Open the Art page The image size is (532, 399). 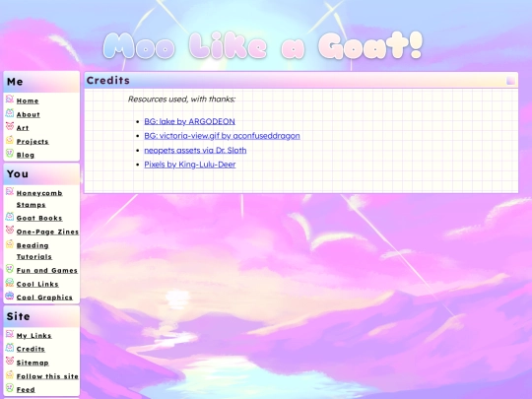tap(23, 128)
